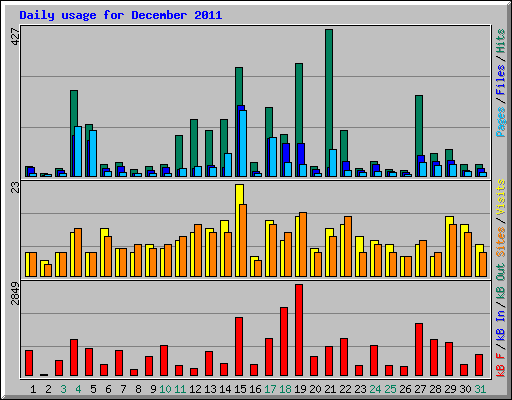Click the 2849 y-axis label of bottom chart
The width and height of the screenshot is (512, 400).
click(x=15, y=294)
